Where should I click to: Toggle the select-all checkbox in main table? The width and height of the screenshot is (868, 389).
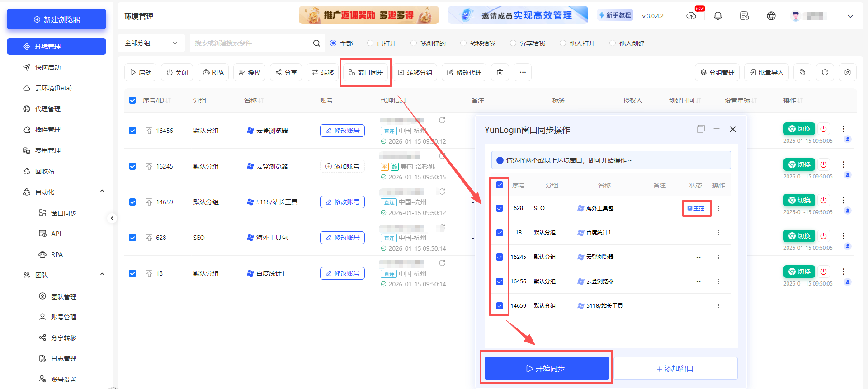(132, 100)
